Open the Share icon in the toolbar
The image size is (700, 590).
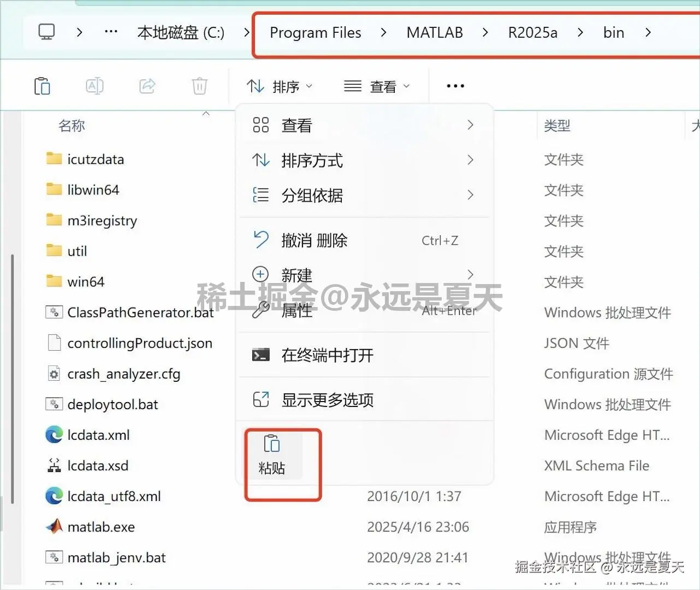(x=147, y=86)
